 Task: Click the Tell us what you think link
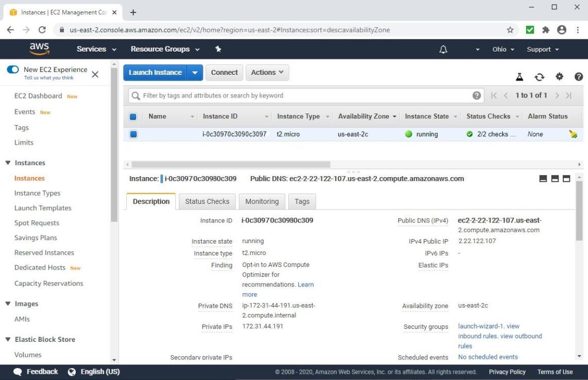(x=49, y=78)
